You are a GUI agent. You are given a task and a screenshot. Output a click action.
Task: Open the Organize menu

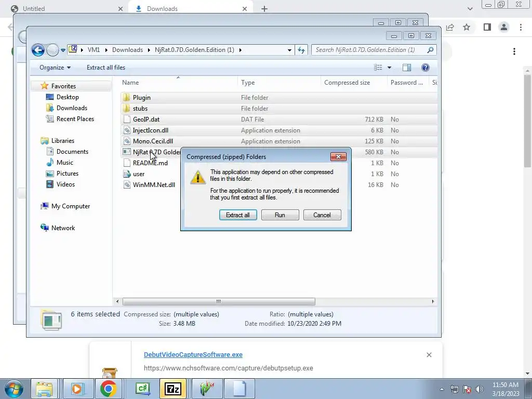tap(55, 68)
